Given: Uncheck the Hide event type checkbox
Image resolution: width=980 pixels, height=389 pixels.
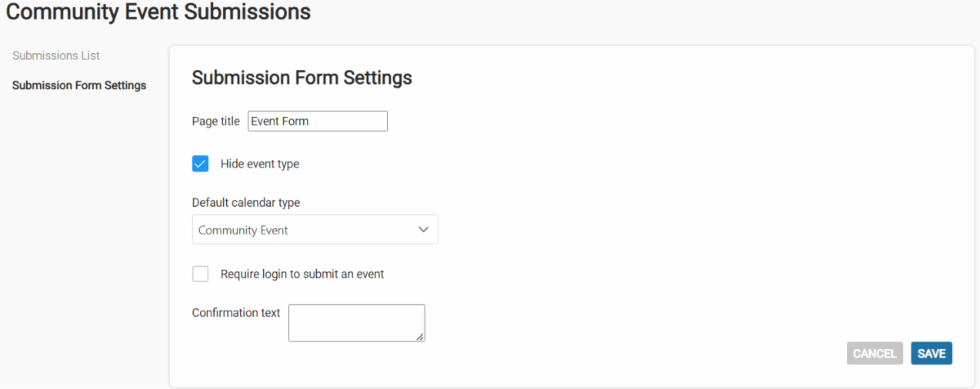Looking at the screenshot, I should (x=201, y=163).
